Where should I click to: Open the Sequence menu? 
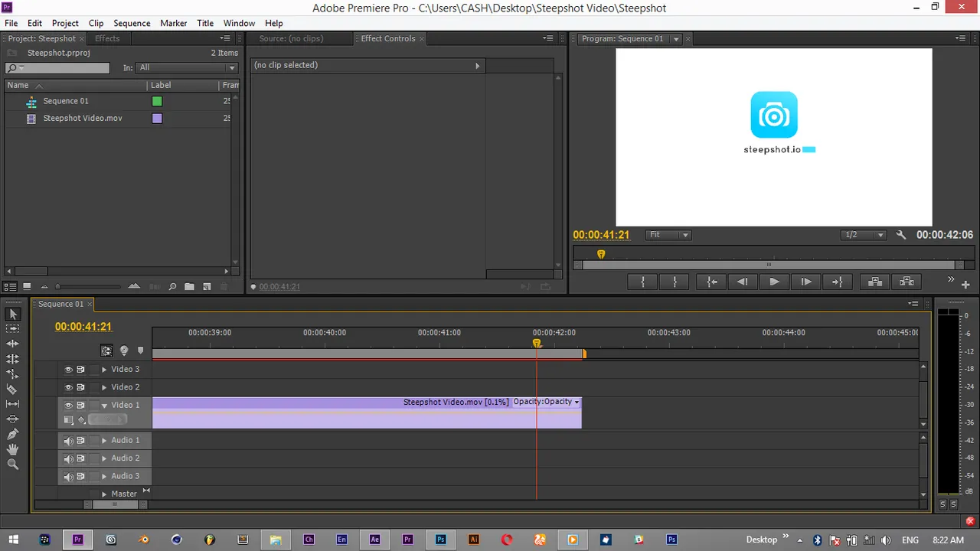click(132, 23)
